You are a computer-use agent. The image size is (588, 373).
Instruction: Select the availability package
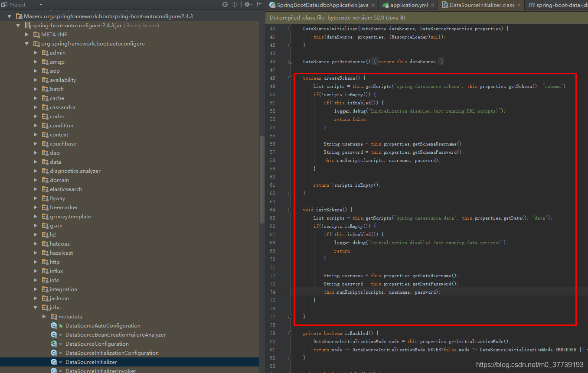coord(62,80)
